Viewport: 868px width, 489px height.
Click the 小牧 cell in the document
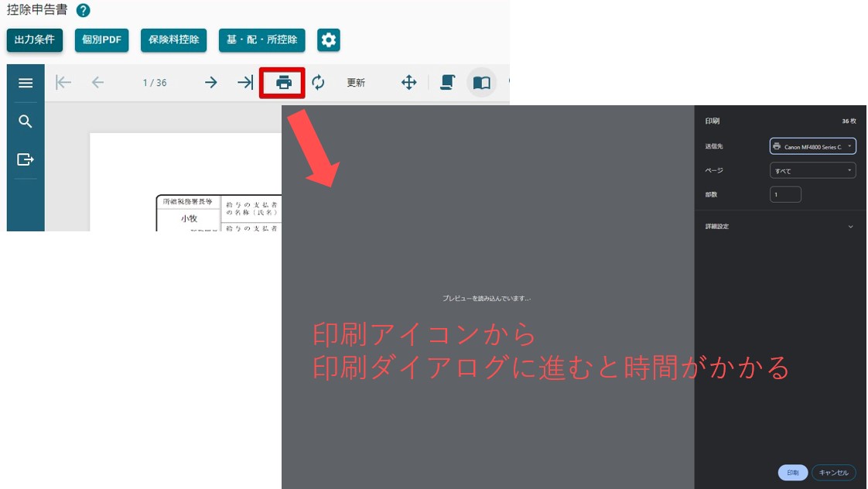click(190, 219)
